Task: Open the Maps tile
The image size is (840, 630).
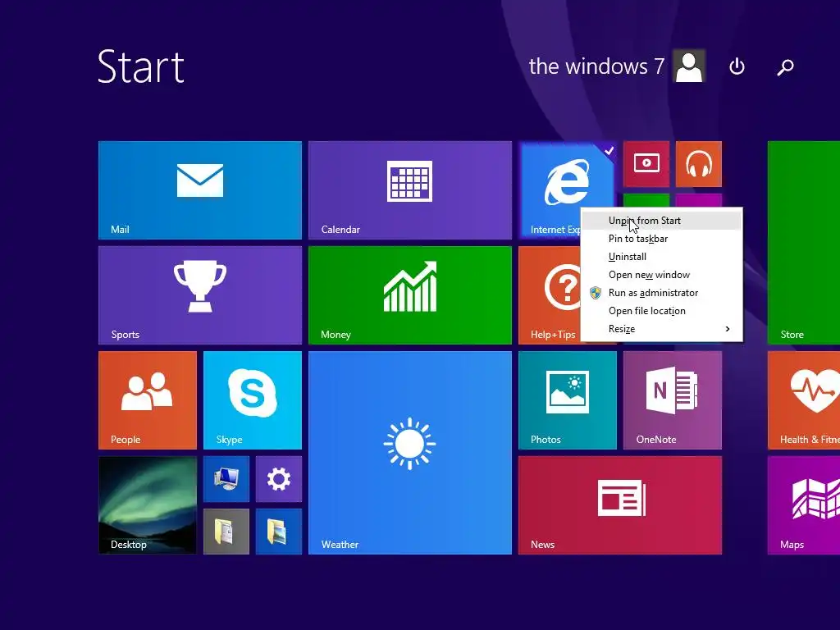Action: pos(804,505)
